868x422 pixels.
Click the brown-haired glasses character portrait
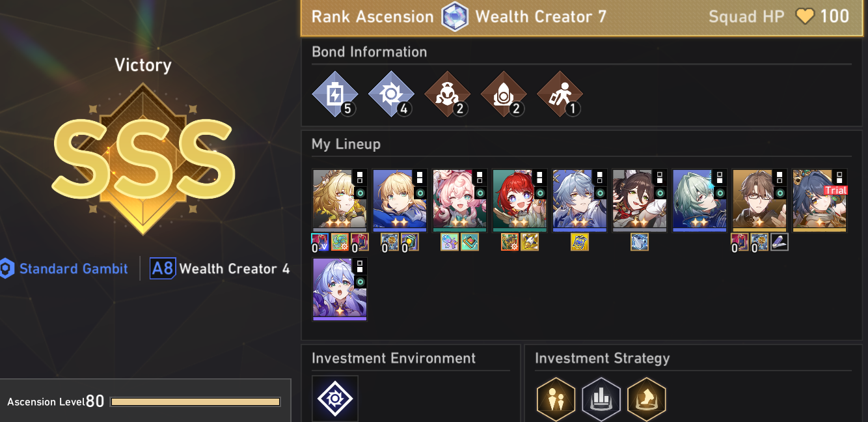coord(759,201)
